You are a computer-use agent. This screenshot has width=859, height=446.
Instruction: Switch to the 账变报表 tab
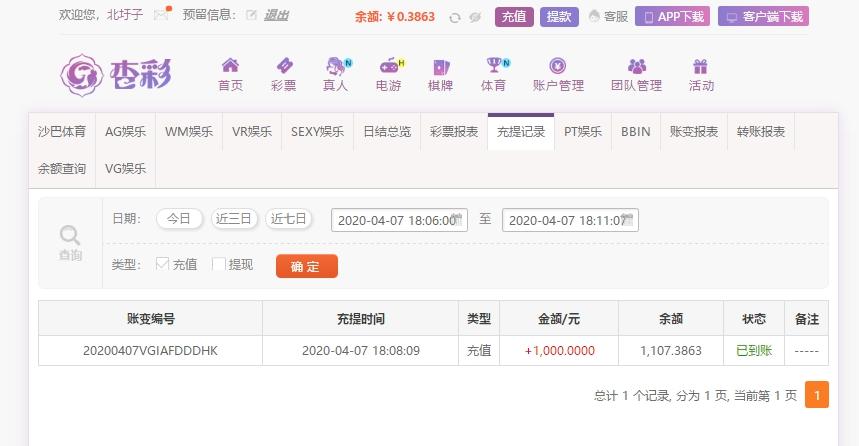(694, 132)
